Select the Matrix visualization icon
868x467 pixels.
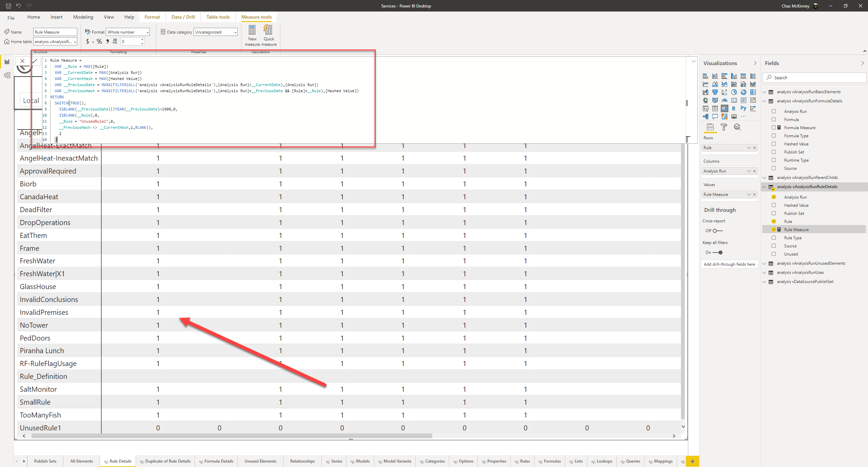tap(724, 108)
